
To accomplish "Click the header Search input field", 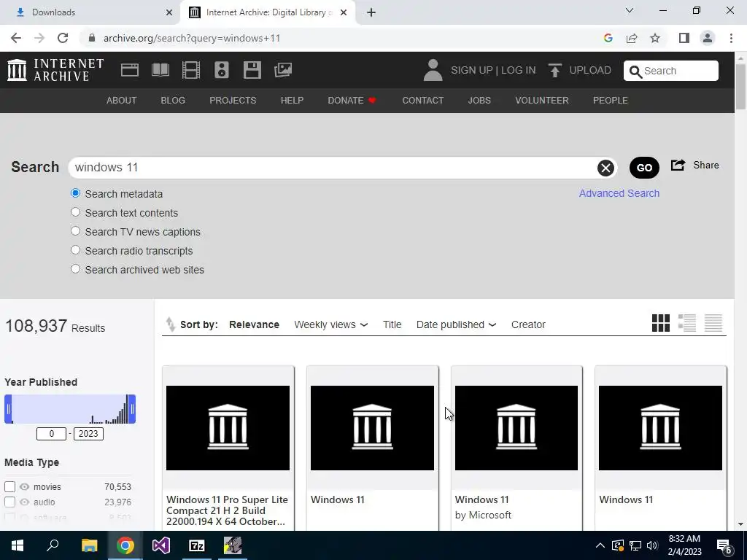I will (x=671, y=71).
